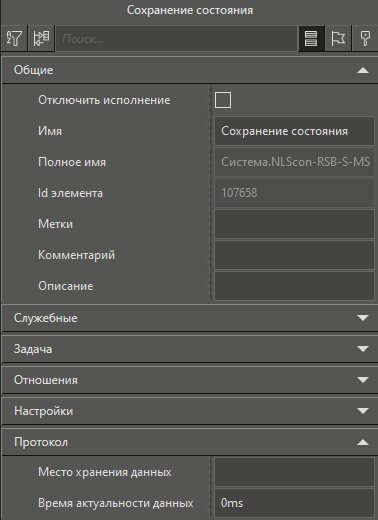Image resolution: width=378 pixels, height=520 pixels.
Task: Click the Описание label
Action: point(66,286)
